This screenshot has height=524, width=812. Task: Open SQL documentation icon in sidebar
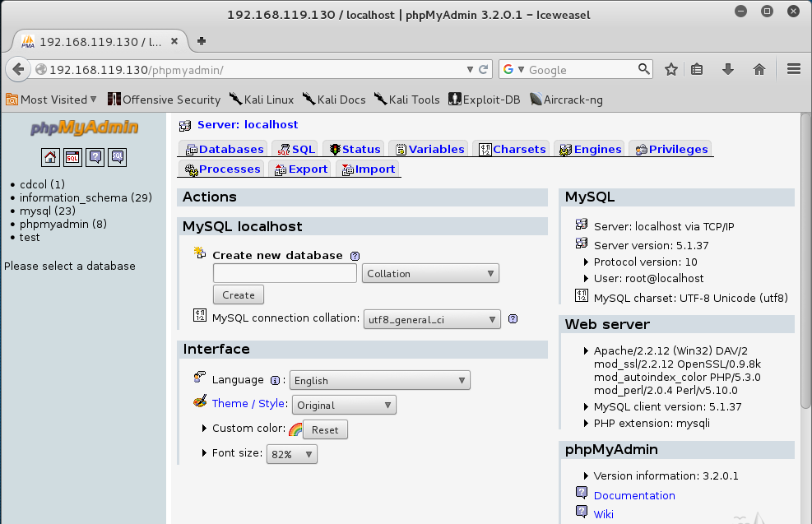(118, 157)
